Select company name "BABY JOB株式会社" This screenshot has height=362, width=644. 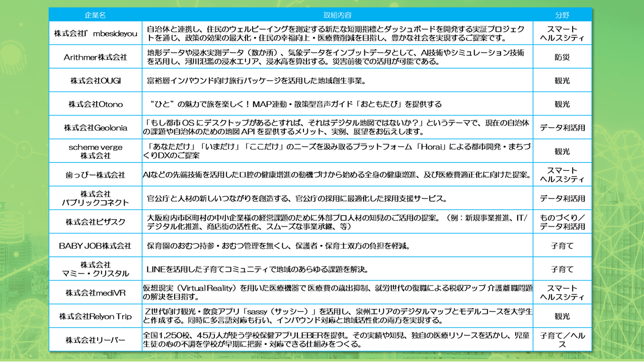coord(96,245)
